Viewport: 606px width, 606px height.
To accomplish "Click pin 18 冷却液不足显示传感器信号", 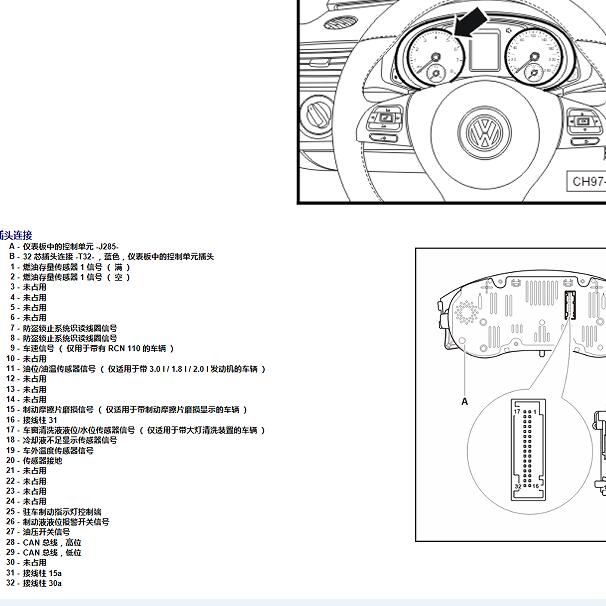I will pos(61,440).
